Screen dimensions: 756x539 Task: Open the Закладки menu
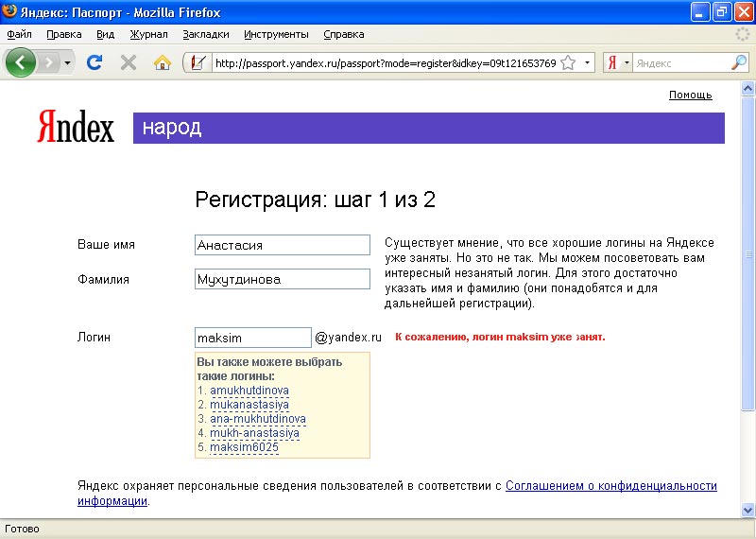pos(206,34)
